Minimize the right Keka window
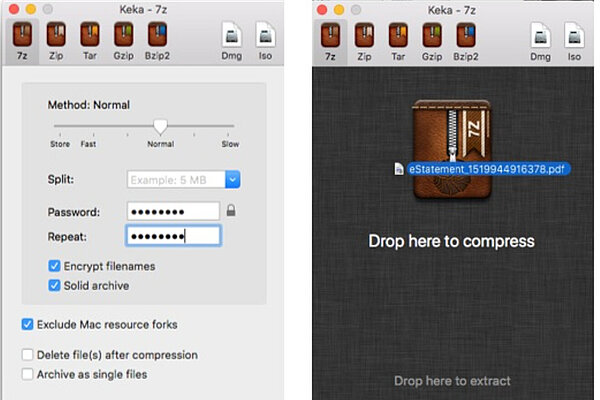This screenshot has width=600, height=400. pyautogui.click(x=339, y=10)
